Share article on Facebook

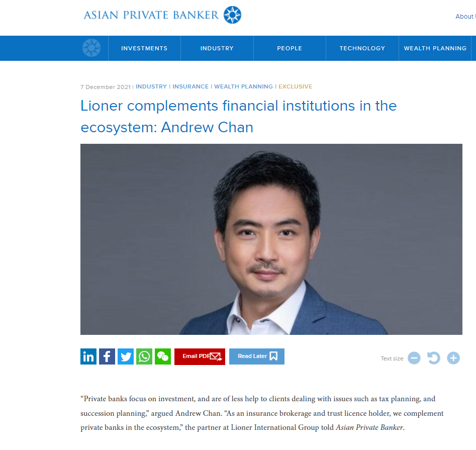point(107,356)
